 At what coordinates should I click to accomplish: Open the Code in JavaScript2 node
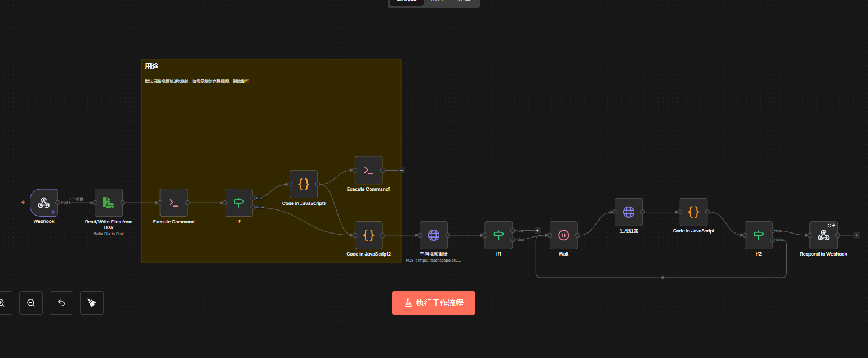click(x=368, y=235)
